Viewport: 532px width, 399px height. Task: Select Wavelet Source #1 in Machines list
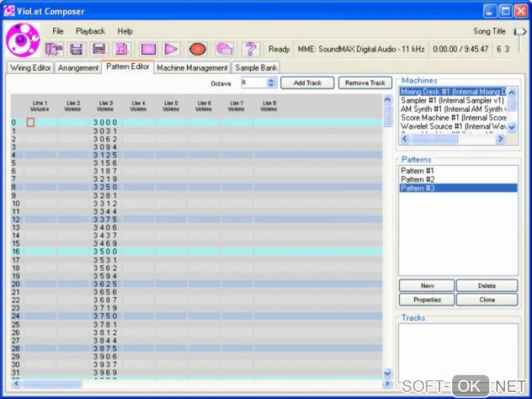click(x=453, y=126)
